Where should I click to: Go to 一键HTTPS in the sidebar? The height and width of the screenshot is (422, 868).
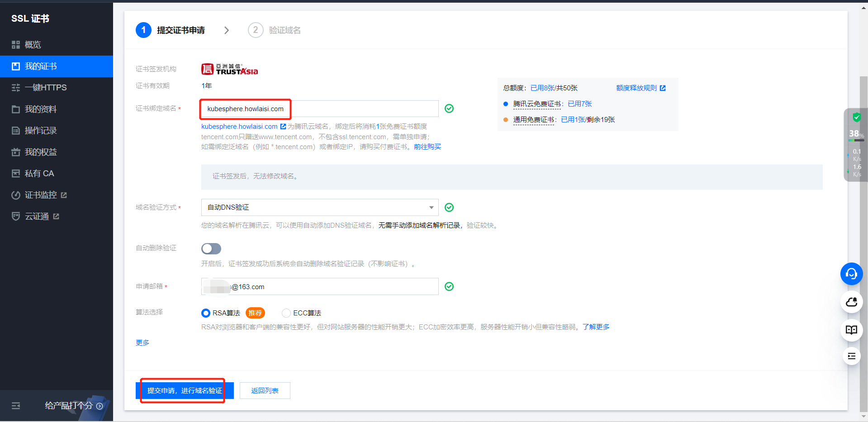pos(45,88)
